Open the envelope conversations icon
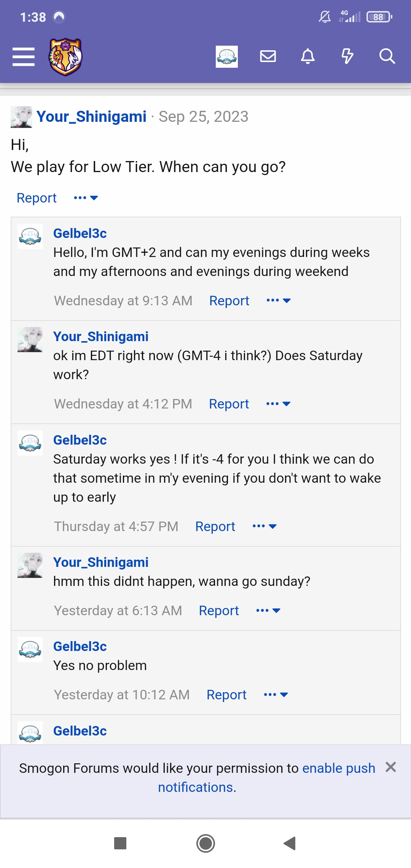The image size is (411, 868). pos(268,56)
